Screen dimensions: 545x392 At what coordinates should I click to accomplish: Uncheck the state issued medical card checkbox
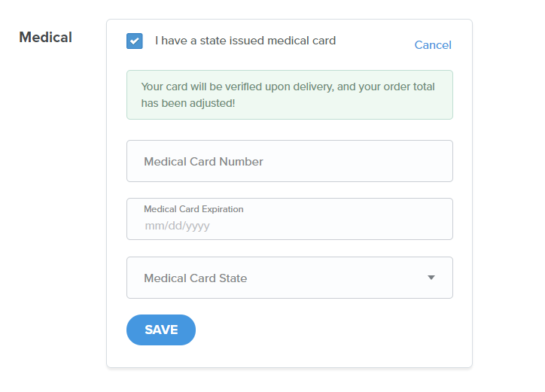pos(135,41)
